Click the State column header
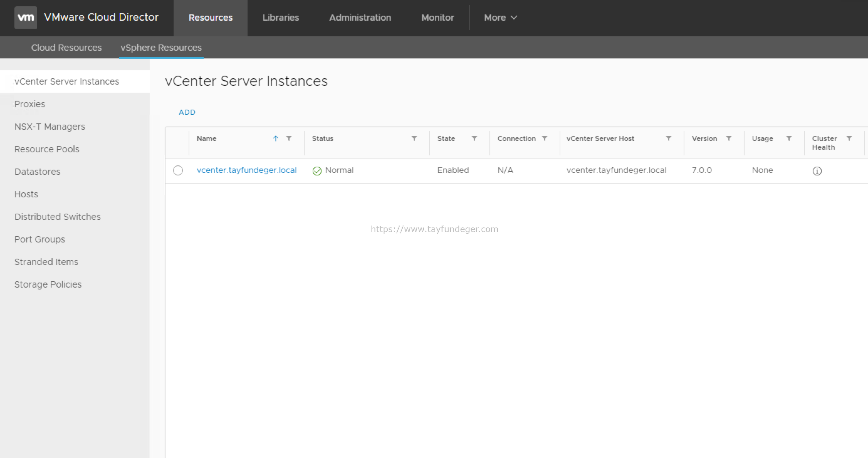 [446, 138]
